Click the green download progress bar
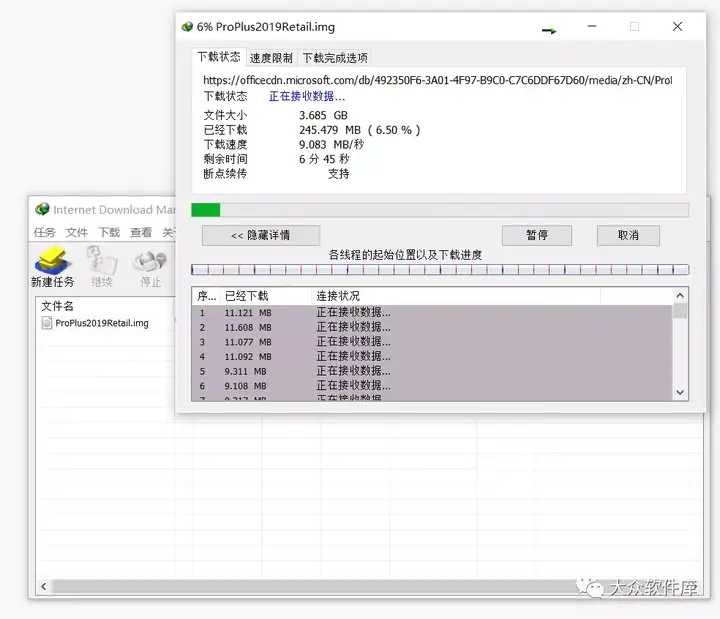 tap(440, 210)
